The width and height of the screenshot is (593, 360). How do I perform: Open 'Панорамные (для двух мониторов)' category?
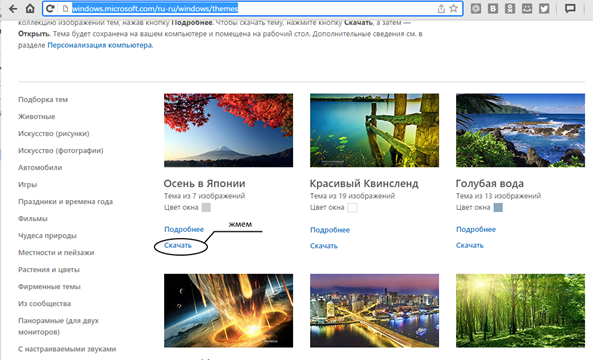click(58, 326)
